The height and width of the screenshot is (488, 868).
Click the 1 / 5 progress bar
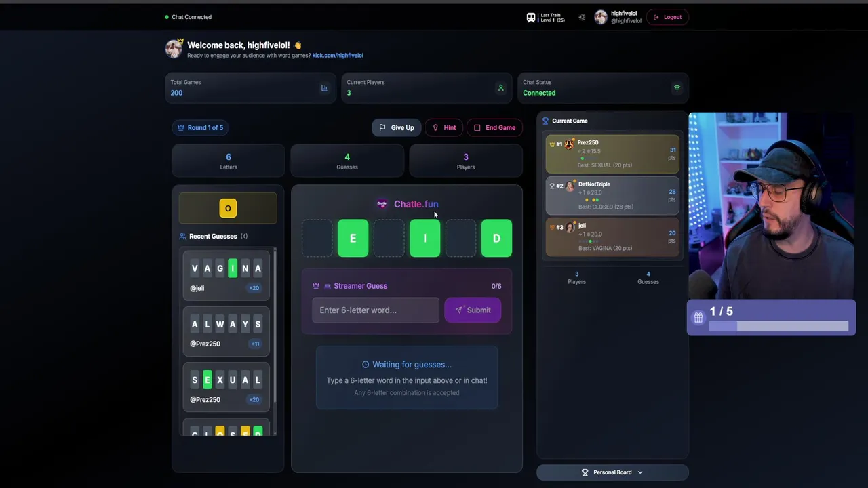(778, 327)
